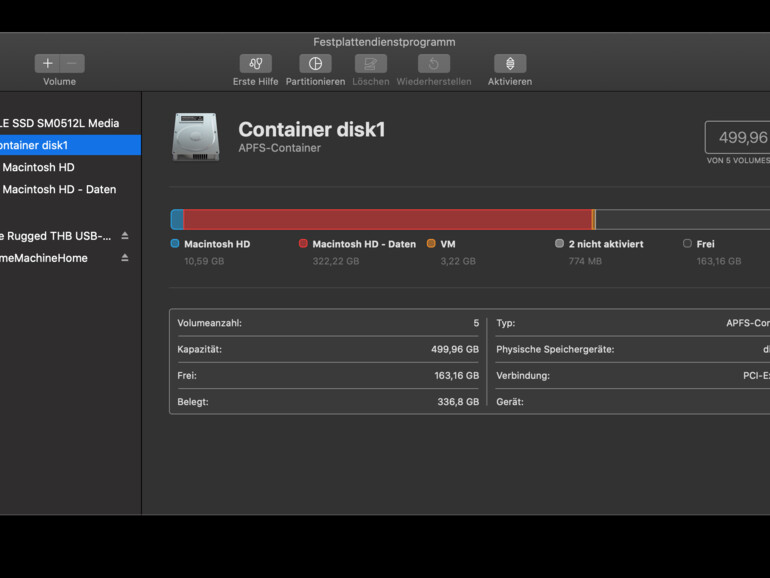Image resolution: width=770 pixels, height=578 pixels.
Task: Click the '10,59 GB' size value
Action: click(204, 261)
